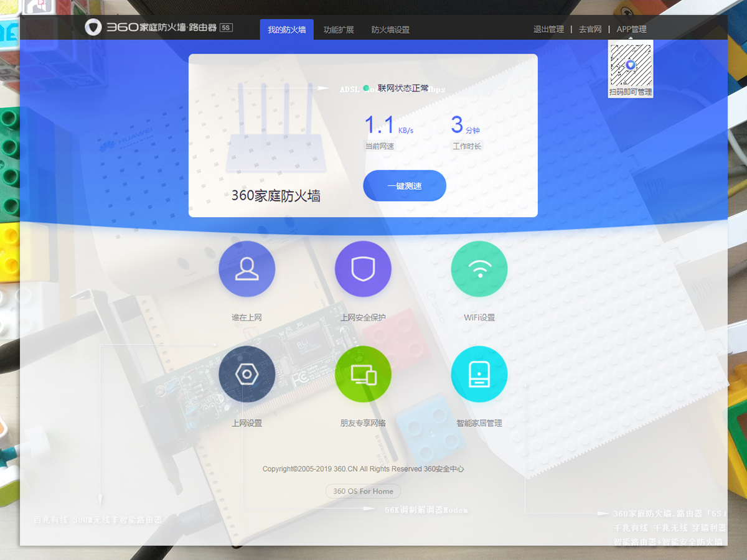This screenshot has width=747, height=560.
Task: Open the WiFi设置 wireless icon
Action: click(479, 269)
